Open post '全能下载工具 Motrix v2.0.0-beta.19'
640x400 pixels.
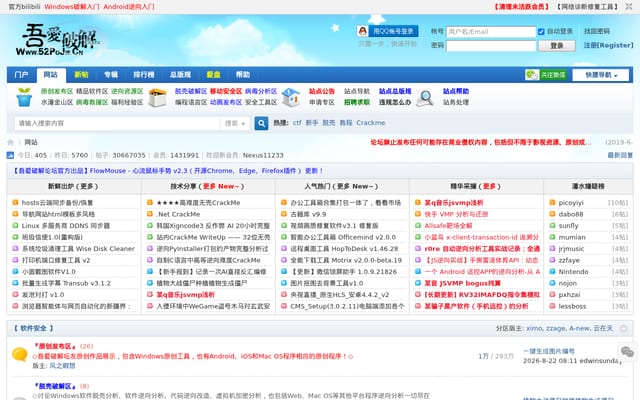346,260
